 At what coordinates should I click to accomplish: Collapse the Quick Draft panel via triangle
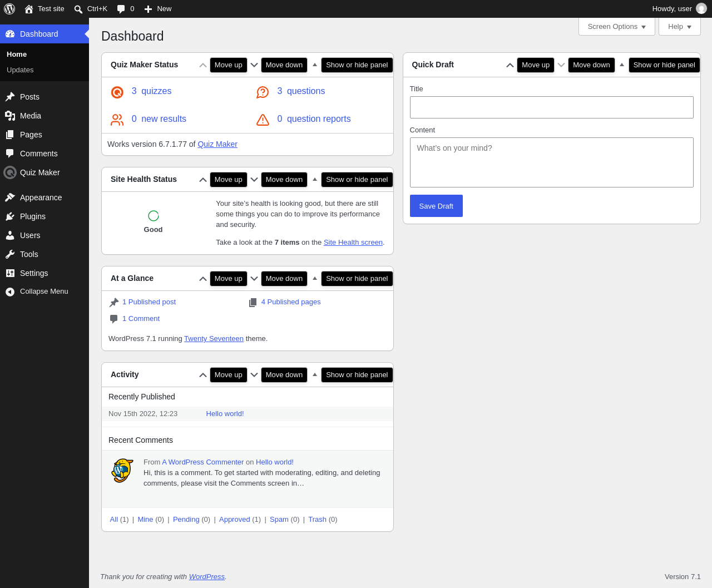pos(622,65)
